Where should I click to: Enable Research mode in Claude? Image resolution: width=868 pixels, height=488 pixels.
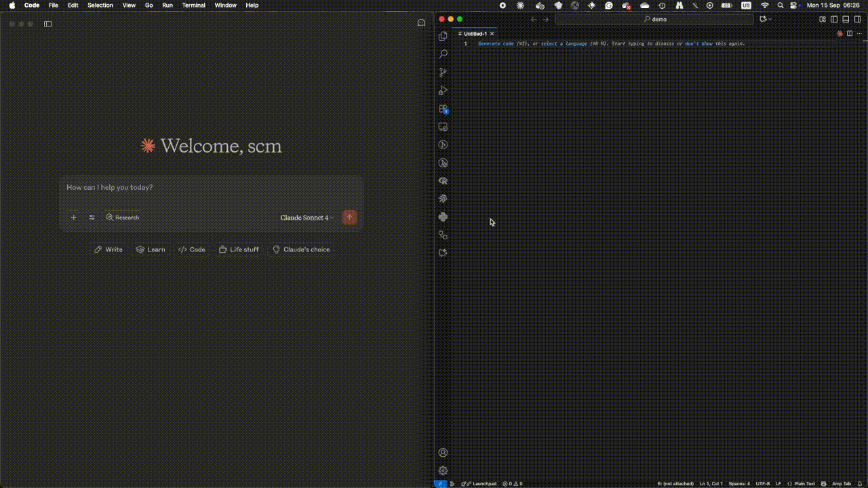[122, 217]
